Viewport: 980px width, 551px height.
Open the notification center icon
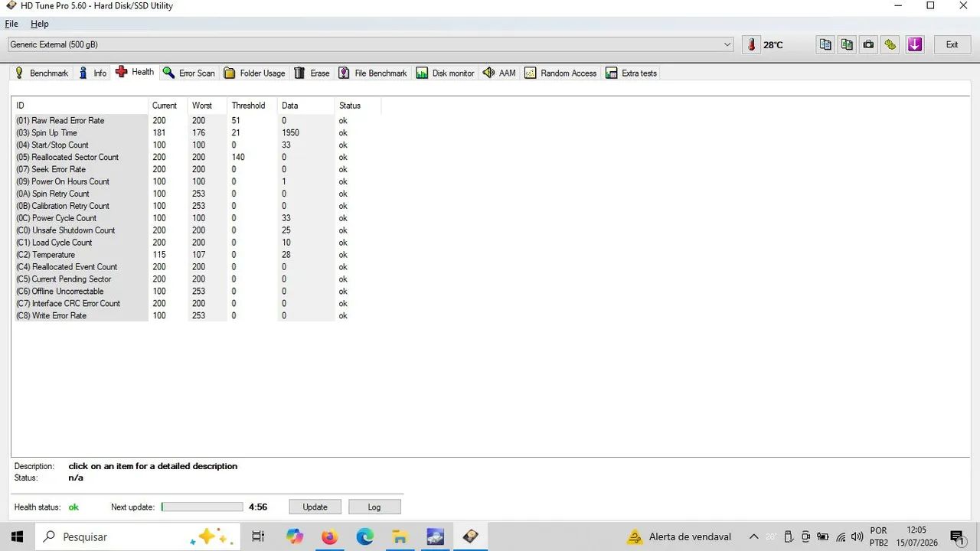click(956, 536)
